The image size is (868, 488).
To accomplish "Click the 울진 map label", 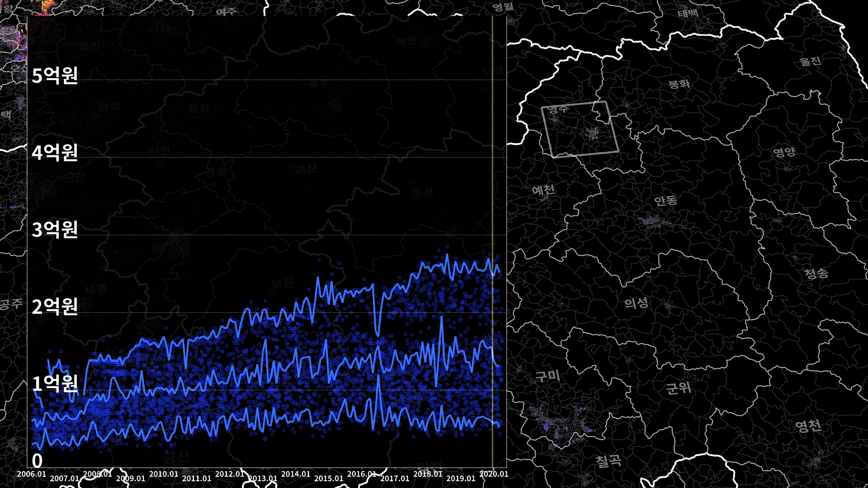I will (x=810, y=61).
